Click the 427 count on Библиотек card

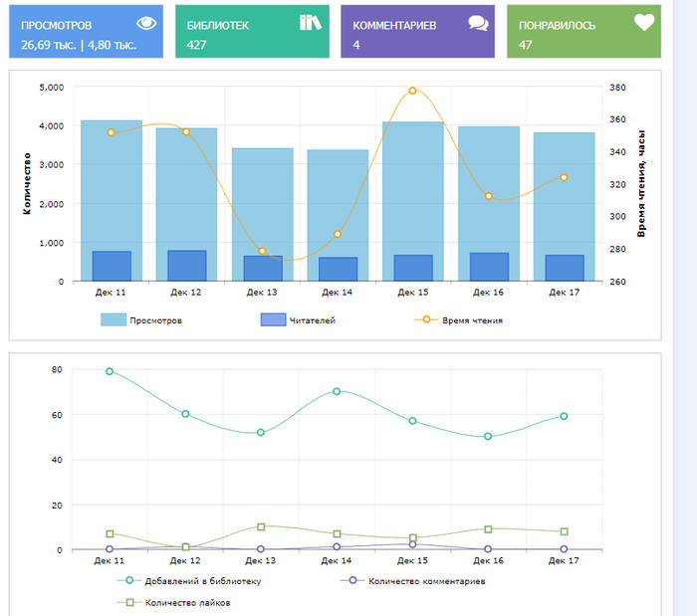196,45
